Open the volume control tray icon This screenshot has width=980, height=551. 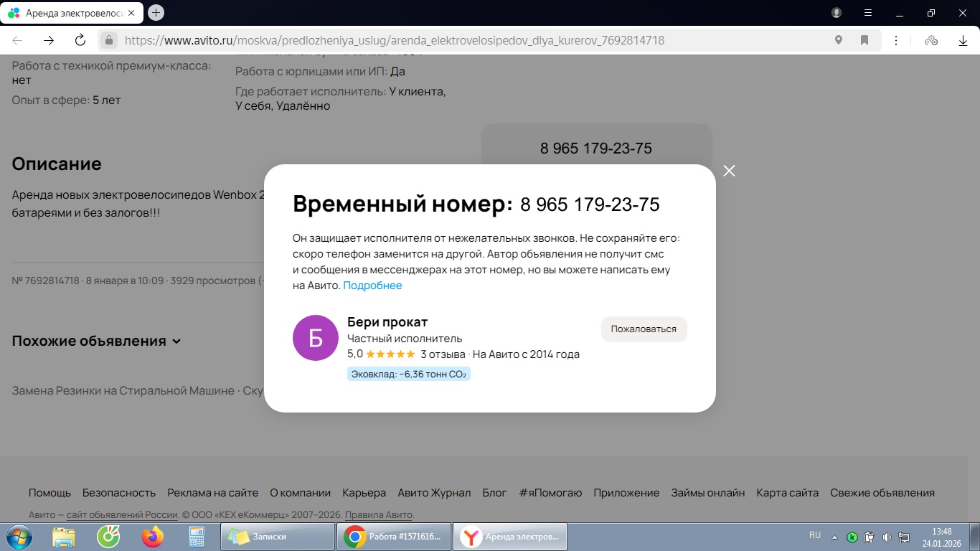click(887, 537)
